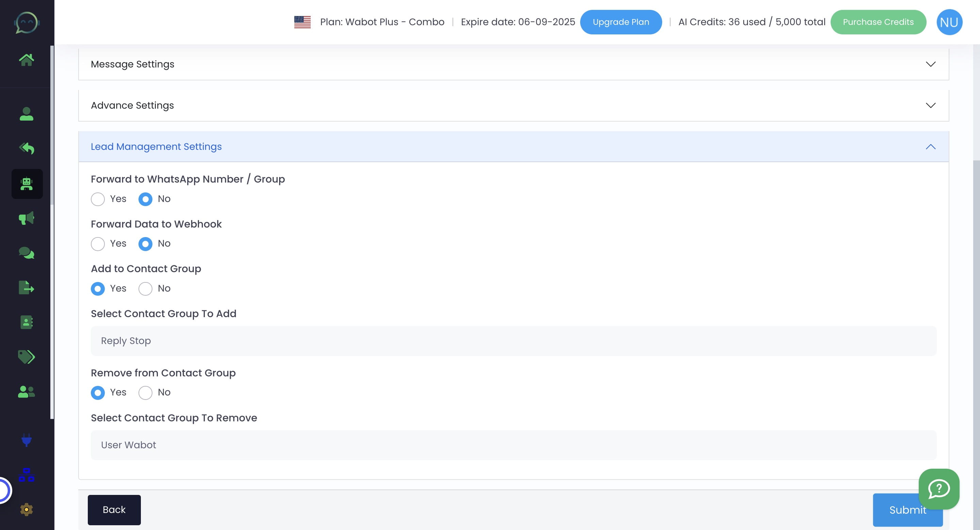Click the Upgrade Plan button
Viewport: 980px width, 530px height.
[620, 22]
